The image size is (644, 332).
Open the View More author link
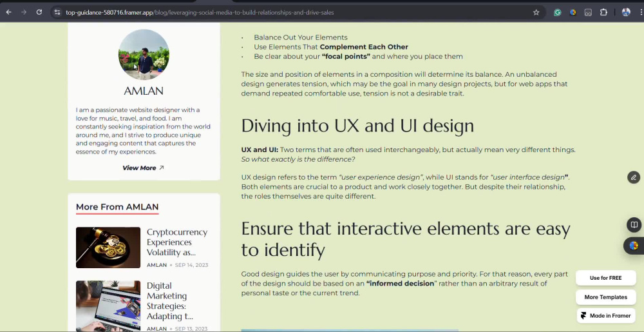144,168
